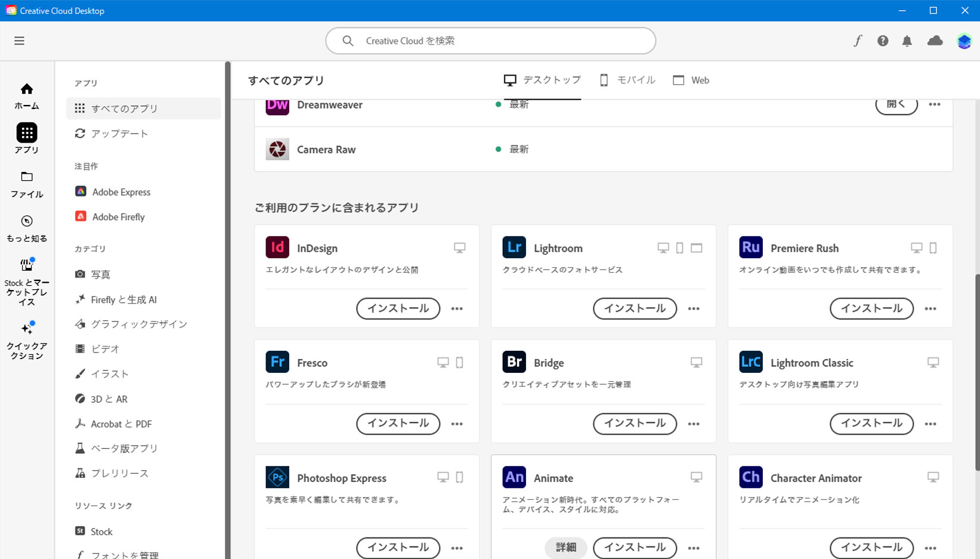
Task: Open the account profile avatar
Action: tap(964, 41)
